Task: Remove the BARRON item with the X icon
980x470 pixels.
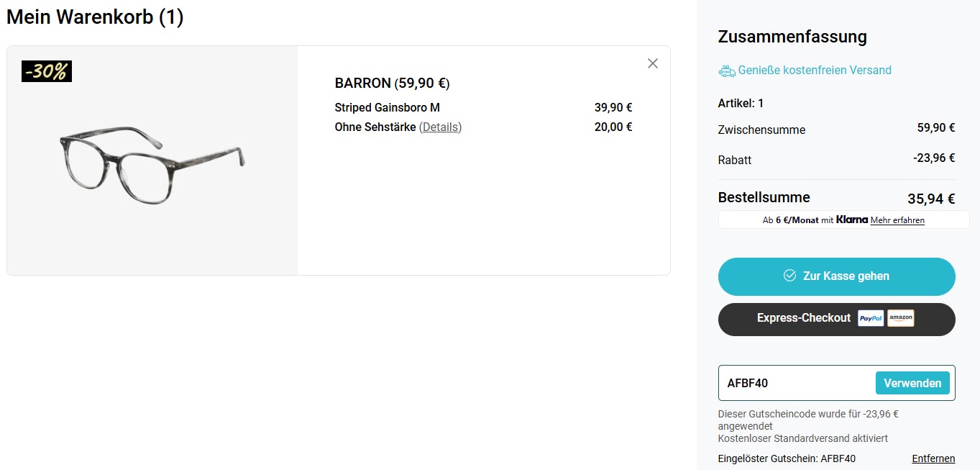Action: [x=653, y=63]
